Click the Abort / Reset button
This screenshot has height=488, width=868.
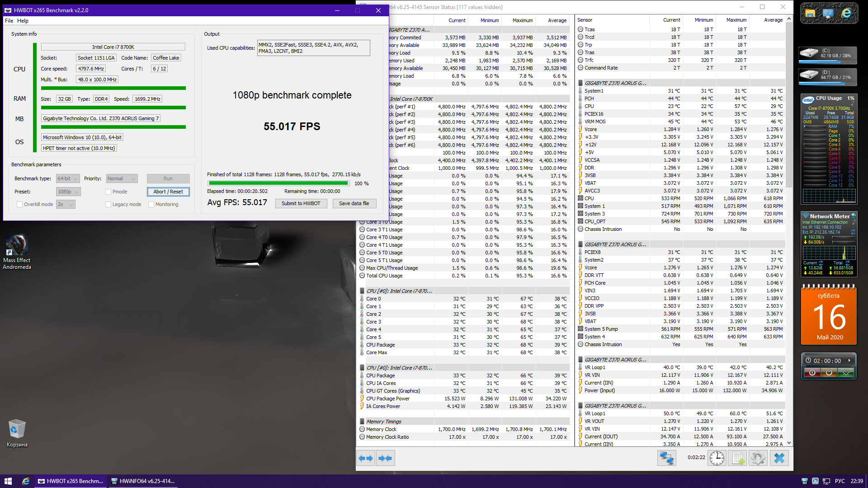click(x=168, y=192)
